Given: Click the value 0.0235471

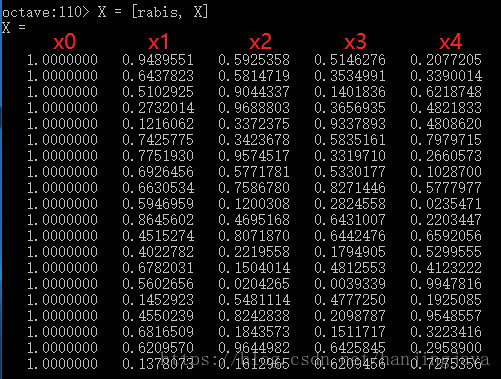Looking at the screenshot, I should coord(446,204).
